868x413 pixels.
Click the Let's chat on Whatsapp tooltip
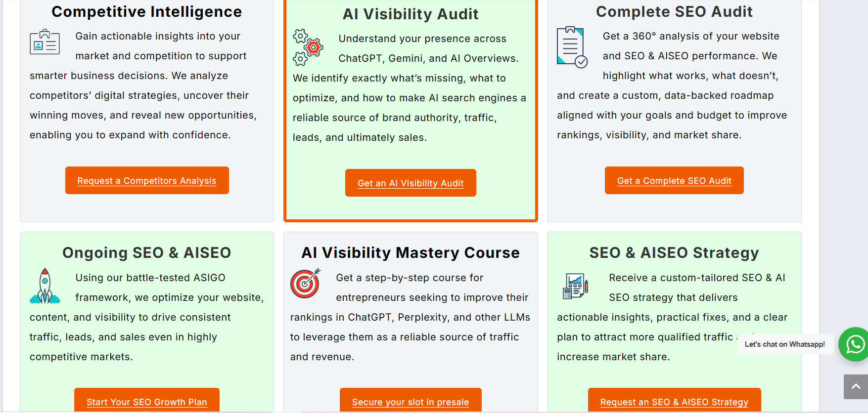(785, 344)
